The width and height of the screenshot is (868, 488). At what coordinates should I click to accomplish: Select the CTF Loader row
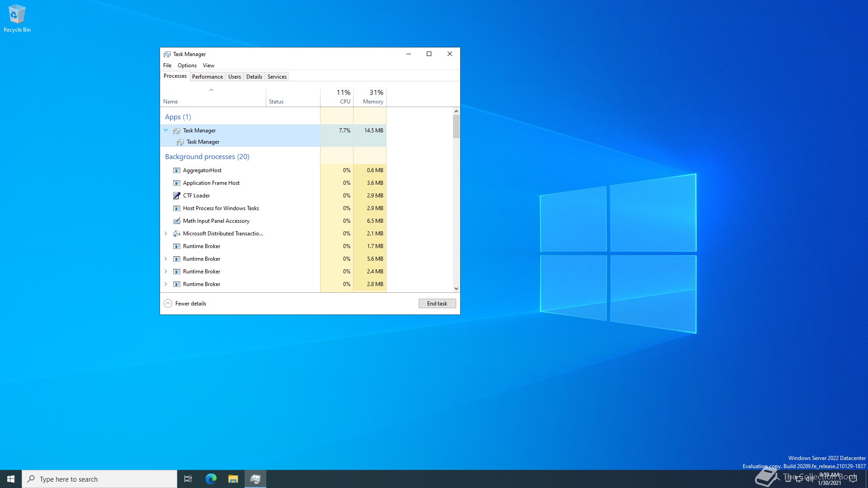pyautogui.click(x=273, y=196)
